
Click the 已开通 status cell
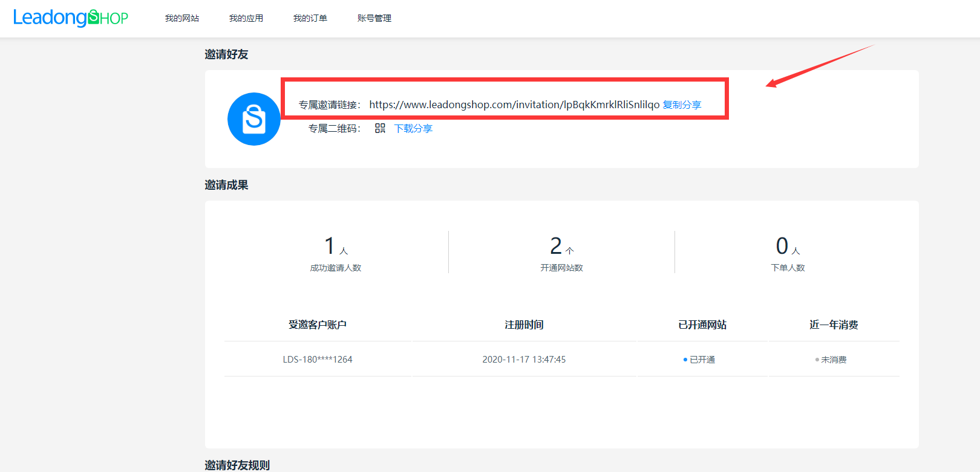[699, 360]
